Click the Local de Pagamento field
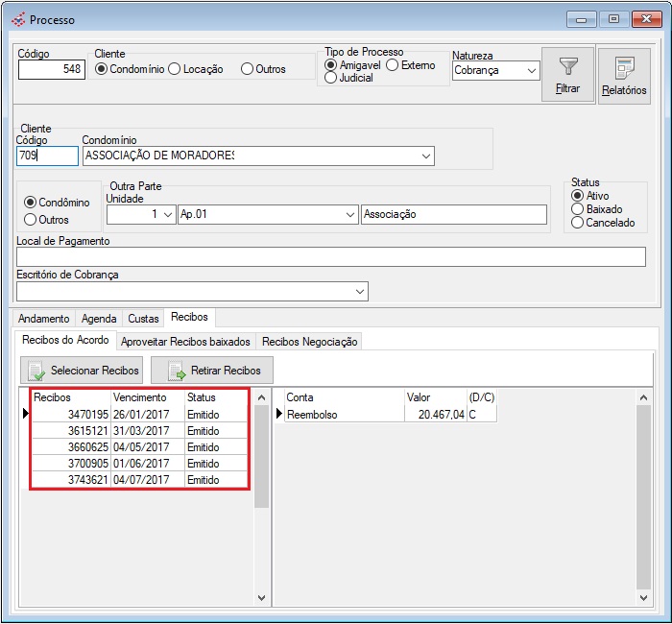672x624 pixels. pos(330,257)
